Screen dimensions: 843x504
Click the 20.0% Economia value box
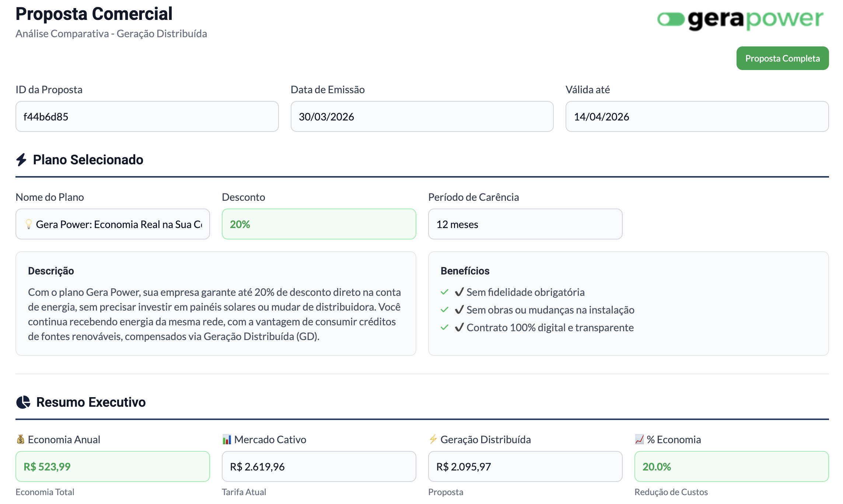point(732,466)
